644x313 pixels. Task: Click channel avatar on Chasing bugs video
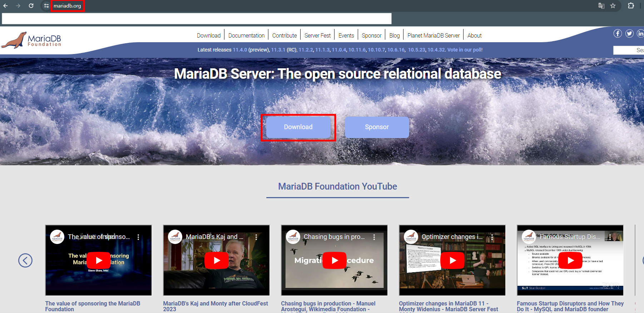(x=293, y=237)
